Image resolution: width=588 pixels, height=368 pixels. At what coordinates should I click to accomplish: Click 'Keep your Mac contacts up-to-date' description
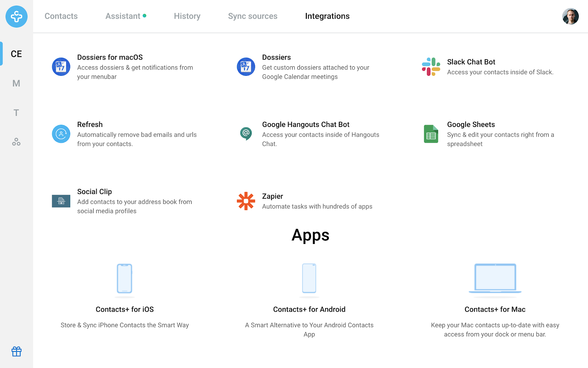495,330
